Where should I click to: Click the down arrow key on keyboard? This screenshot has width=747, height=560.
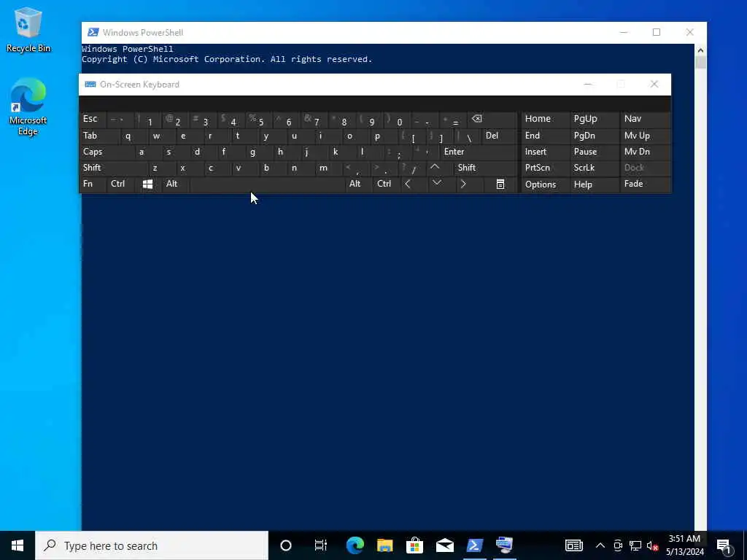pos(436,184)
